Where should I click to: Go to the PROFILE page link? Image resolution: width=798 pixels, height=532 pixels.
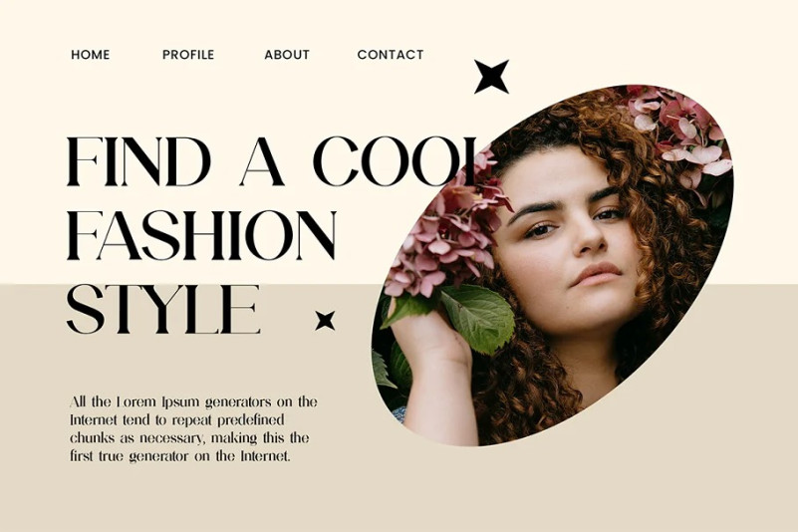point(188,55)
